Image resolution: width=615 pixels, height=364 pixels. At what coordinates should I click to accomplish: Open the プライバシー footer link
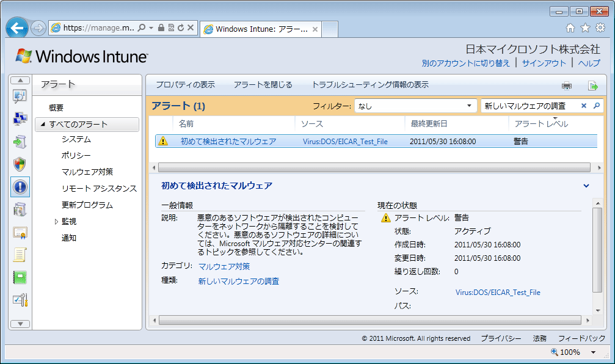(x=501, y=338)
